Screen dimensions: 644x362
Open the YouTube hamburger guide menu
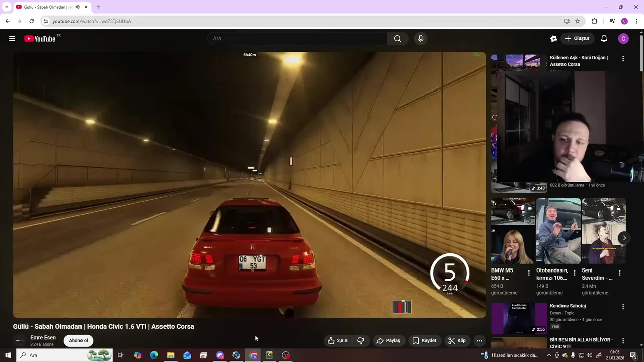coord(12,39)
